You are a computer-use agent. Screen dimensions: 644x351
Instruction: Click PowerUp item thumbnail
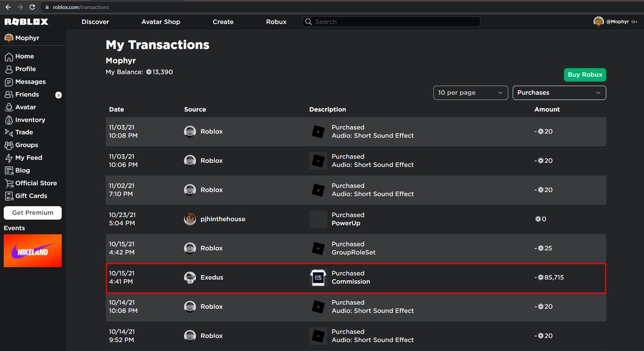(x=318, y=219)
